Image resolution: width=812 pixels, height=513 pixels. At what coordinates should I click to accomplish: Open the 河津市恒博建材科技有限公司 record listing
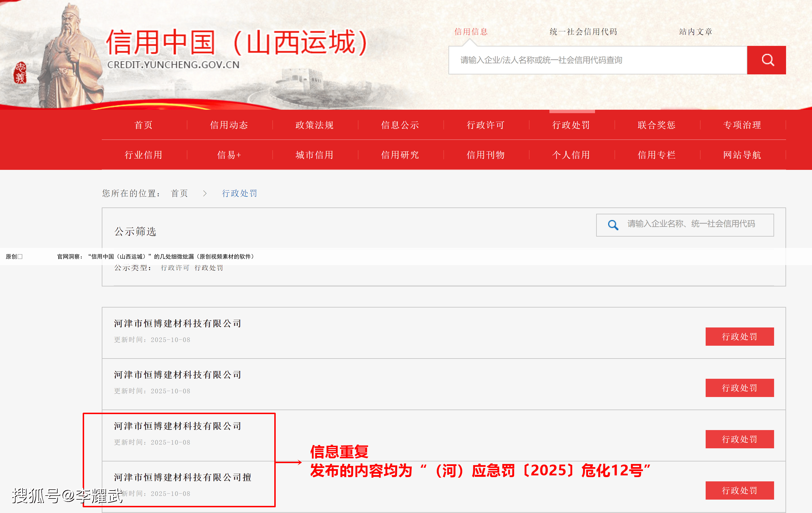[177, 323]
